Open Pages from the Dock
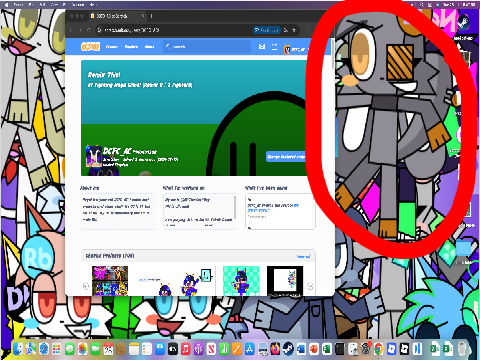The width and height of the screenshot is (480, 360). pyautogui.click(x=237, y=349)
